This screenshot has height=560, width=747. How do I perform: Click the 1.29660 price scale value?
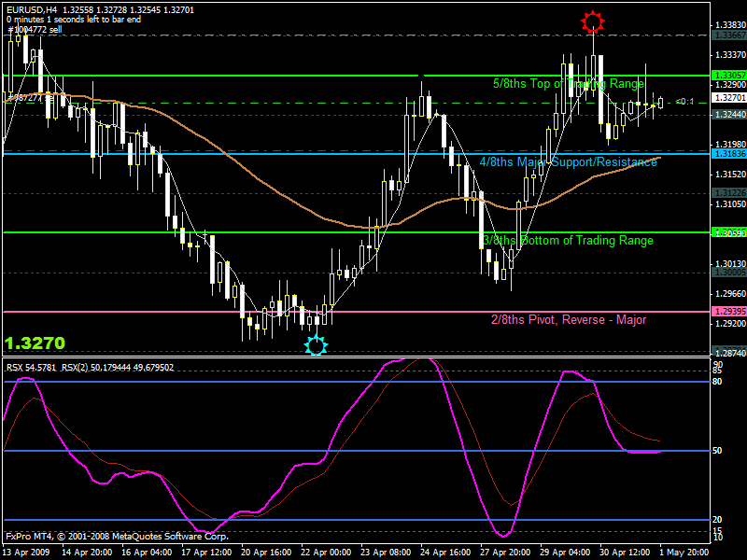730,294
